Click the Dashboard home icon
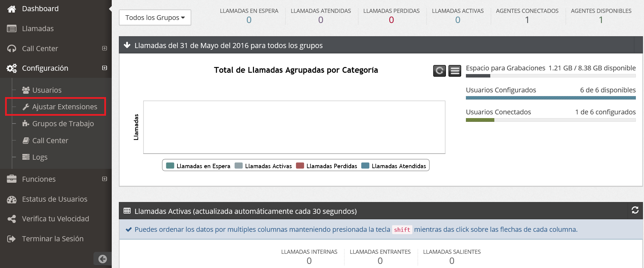This screenshot has width=644, height=268. tap(12, 9)
